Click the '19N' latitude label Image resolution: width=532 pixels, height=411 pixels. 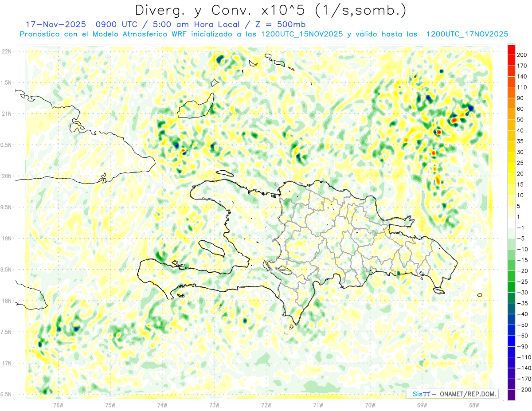[x=7, y=239]
